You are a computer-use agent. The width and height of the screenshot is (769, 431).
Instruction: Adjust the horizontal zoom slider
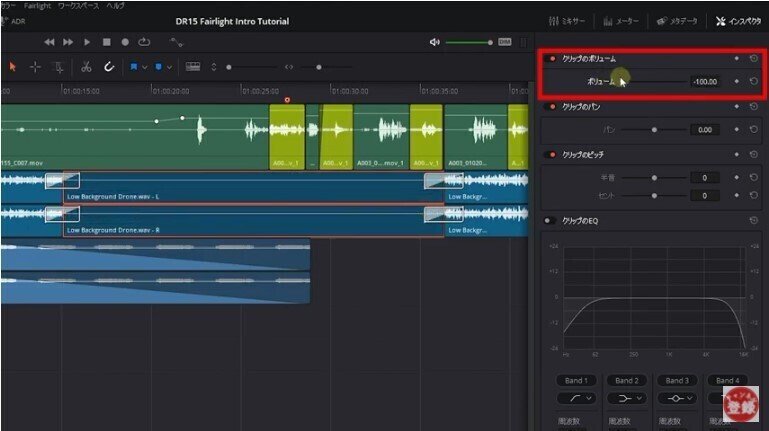point(319,67)
